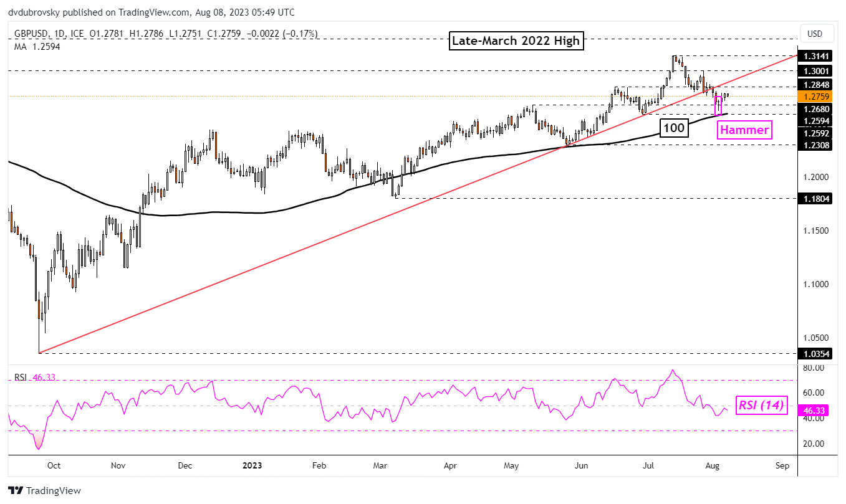Screen dimensions: 846x504
Task: Click the 1.3001 price level tag
Action: point(816,71)
